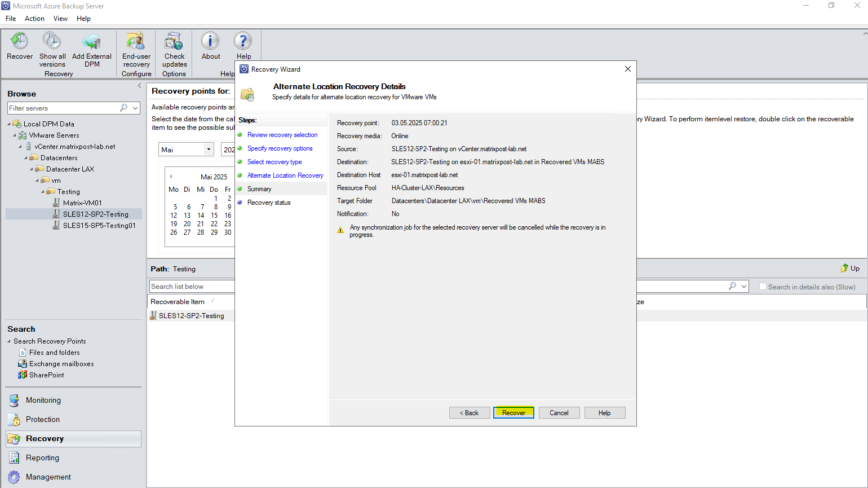
Task: Close the Recovery Wizard dialog
Action: [x=627, y=69]
